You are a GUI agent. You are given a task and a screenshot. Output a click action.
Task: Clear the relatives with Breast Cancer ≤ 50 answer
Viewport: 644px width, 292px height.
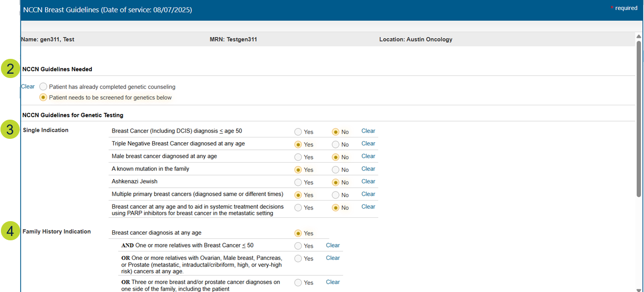click(x=333, y=245)
